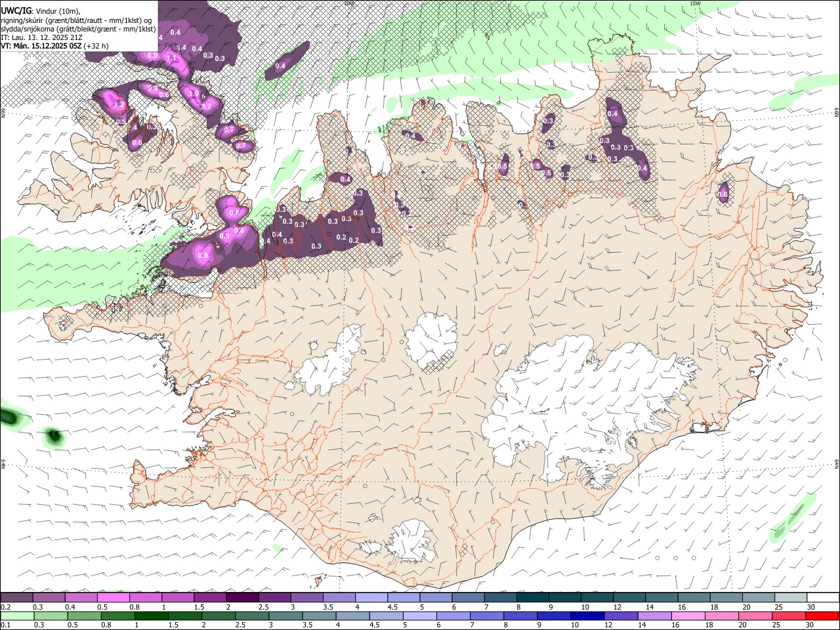Select the deep blue swatch between 10 and 12, lower scale
The height and width of the screenshot is (630, 840).
587,616
